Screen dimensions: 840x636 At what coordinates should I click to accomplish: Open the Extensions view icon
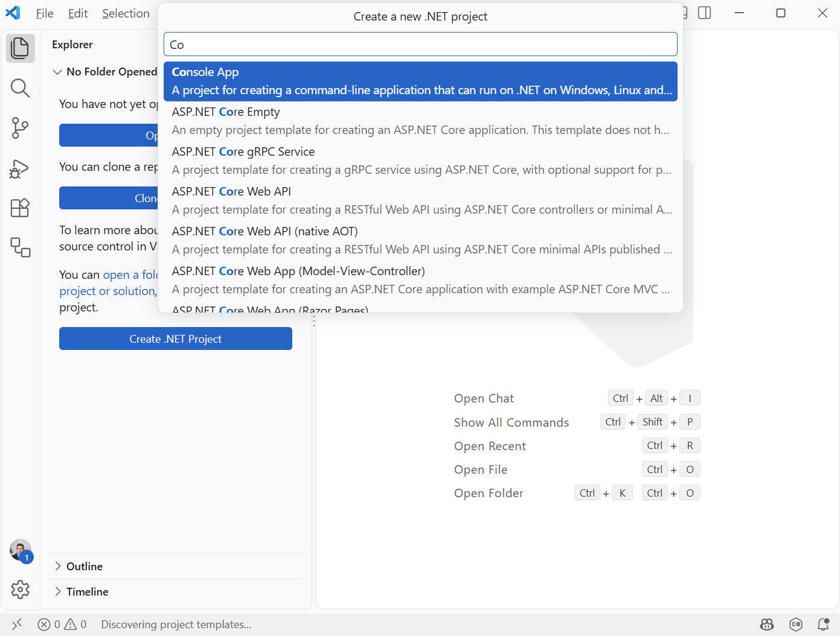(20, 208)
